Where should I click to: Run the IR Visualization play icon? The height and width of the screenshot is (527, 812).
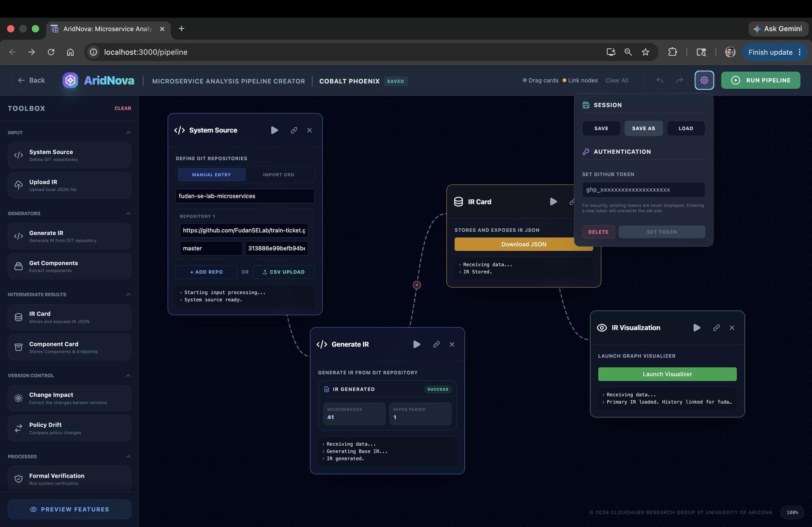(697, 328)
